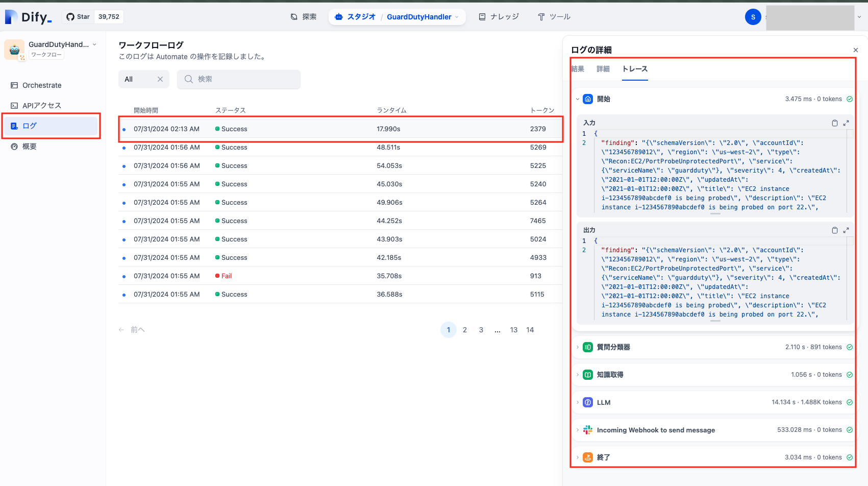Go to page 13 of logs
This screenshot has width=868, height=486.
[x=514, y=330]
